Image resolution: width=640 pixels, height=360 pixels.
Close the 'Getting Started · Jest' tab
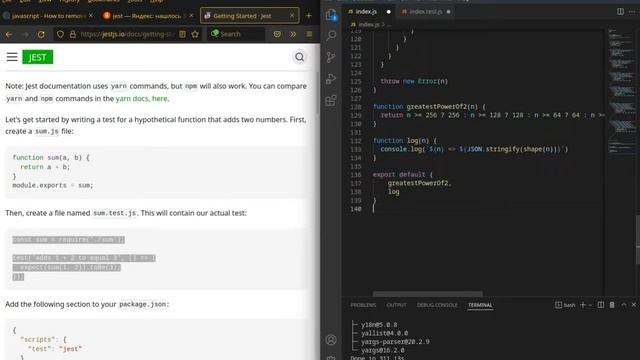click(292, 16)
